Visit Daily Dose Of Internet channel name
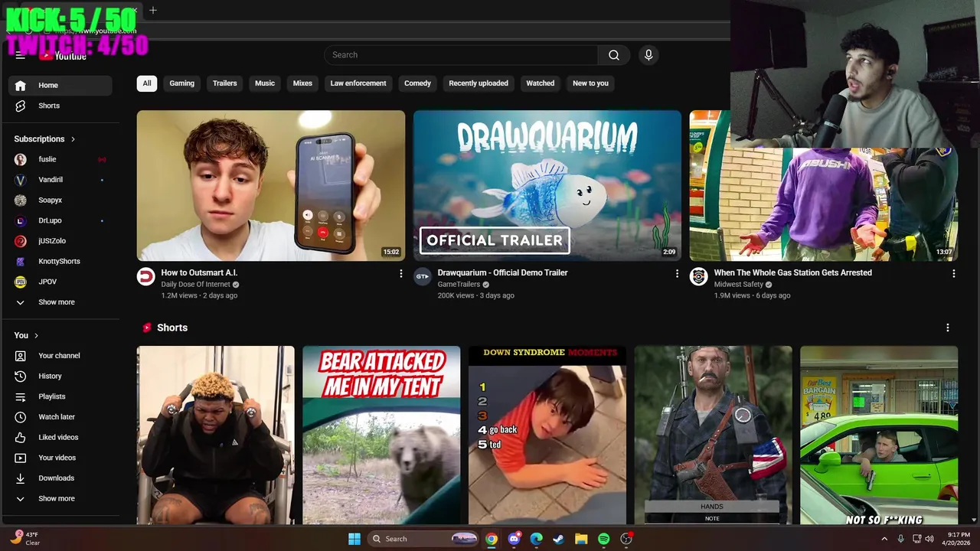980x551 pixels. [x=195, y=285]
